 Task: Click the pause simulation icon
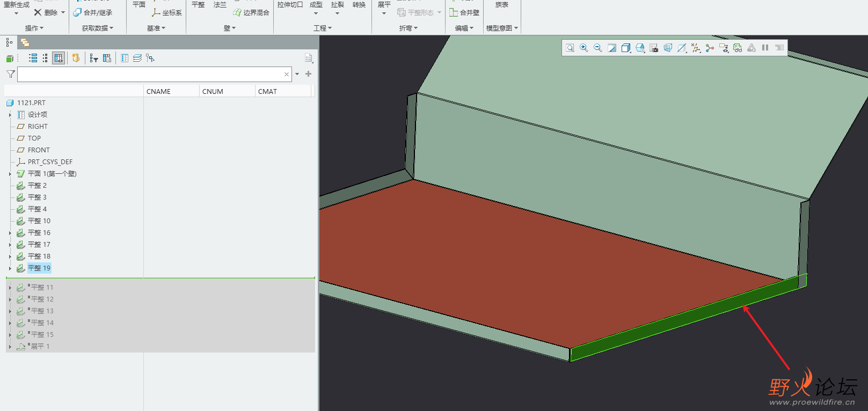point(765,48)
